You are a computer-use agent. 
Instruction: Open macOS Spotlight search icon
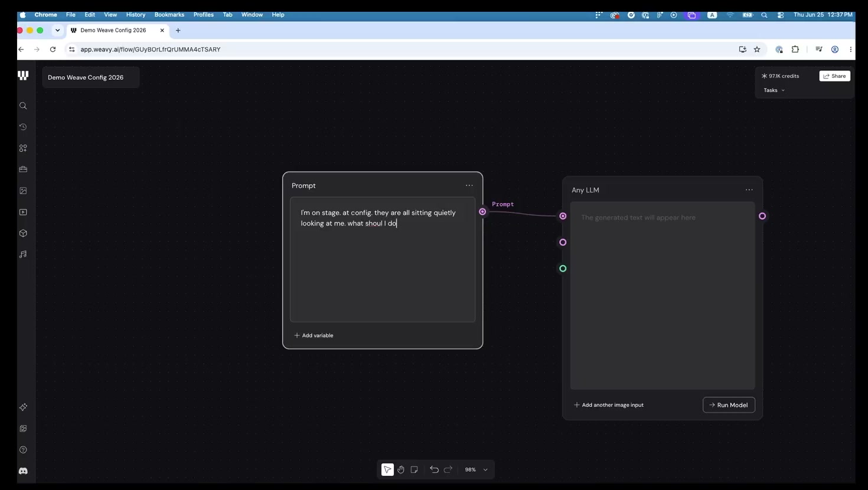[x=764, y=15]
